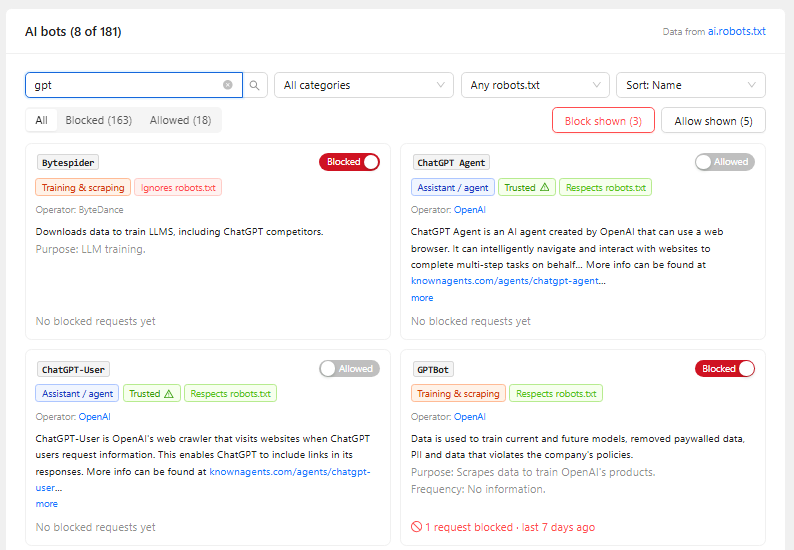Click 1 request blocked status on GPTBot
Viewport: 794px width, 550px height.
pos(503,527)
